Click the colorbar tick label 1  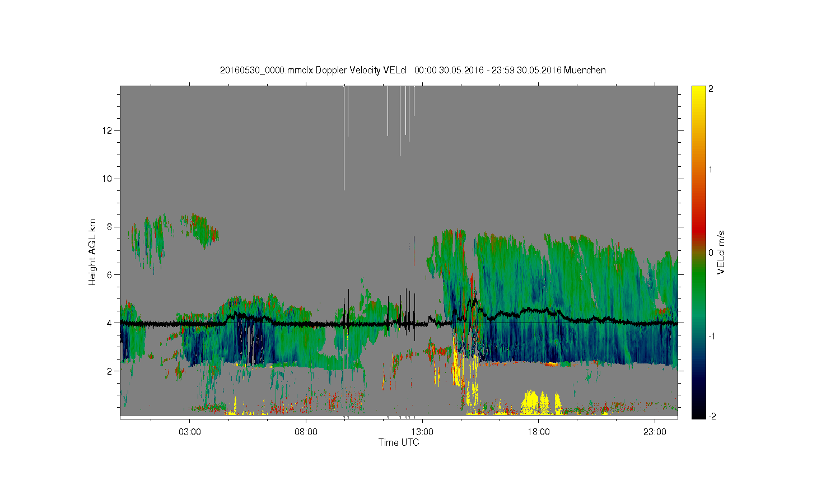[711, 170]
